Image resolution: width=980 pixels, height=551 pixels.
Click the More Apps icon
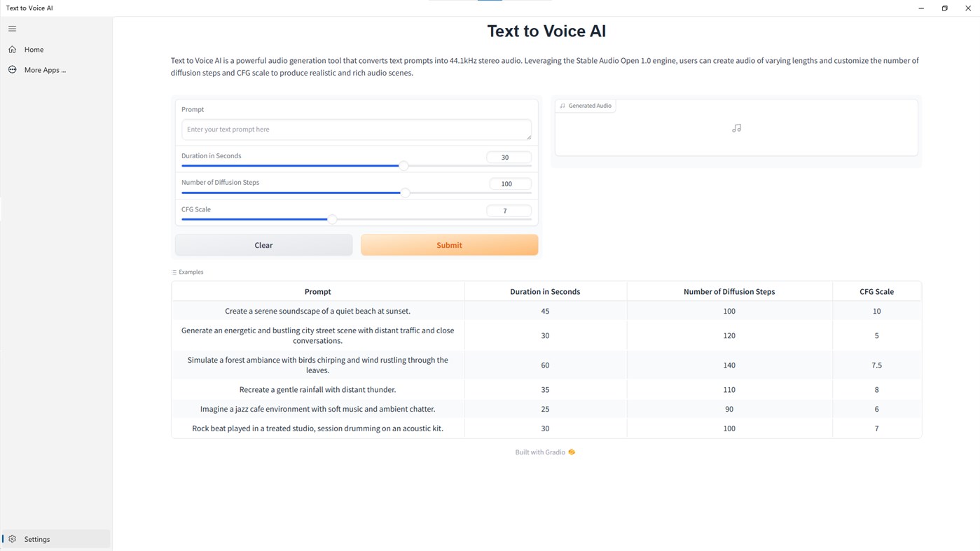(12, 70)
